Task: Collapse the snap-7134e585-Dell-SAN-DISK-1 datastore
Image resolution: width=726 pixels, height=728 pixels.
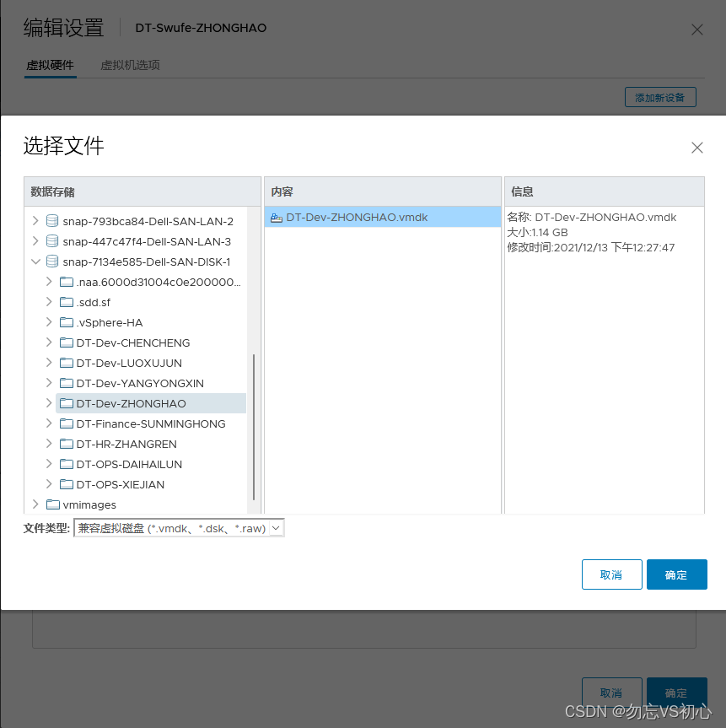Action: (35, 262)
